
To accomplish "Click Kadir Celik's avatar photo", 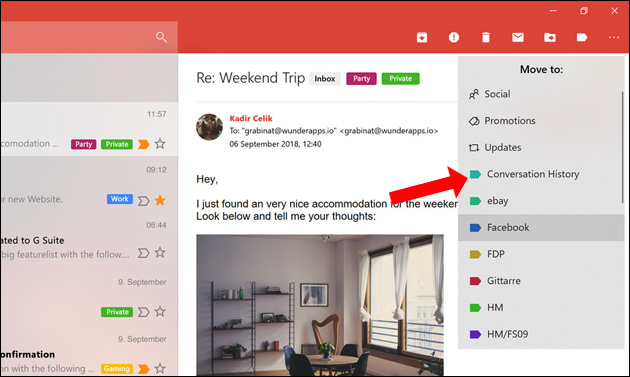I will [209, 127].
